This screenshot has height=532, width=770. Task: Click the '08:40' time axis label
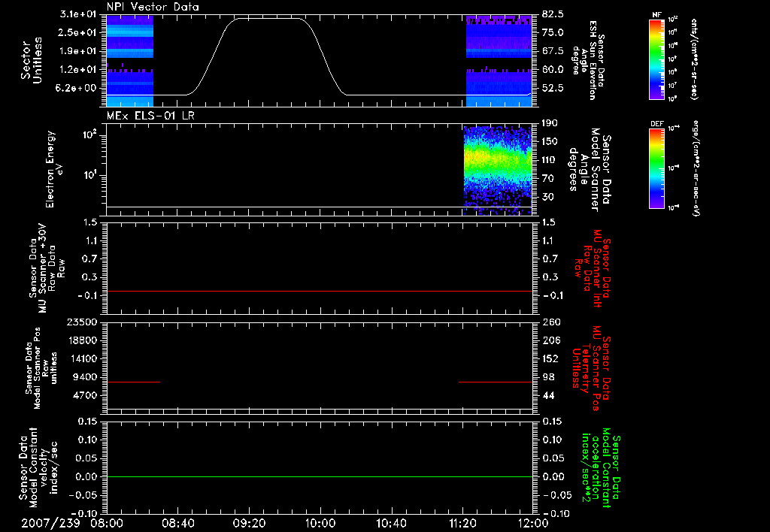[x=178, y=523]
